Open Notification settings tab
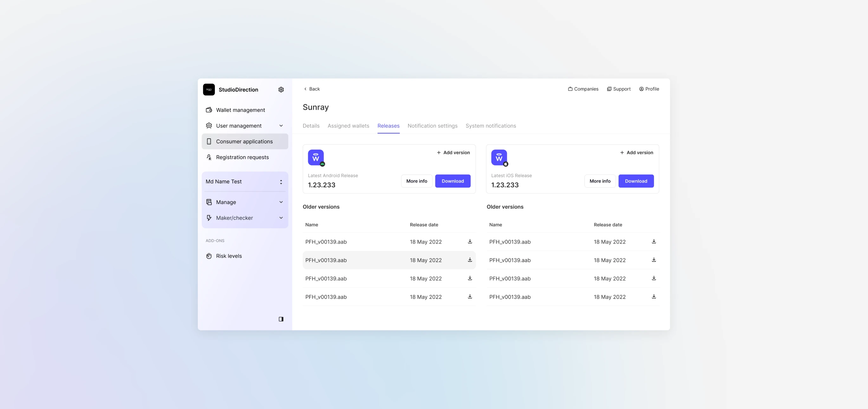The height and width of the screenshot is (409, 868). point(432,126)
